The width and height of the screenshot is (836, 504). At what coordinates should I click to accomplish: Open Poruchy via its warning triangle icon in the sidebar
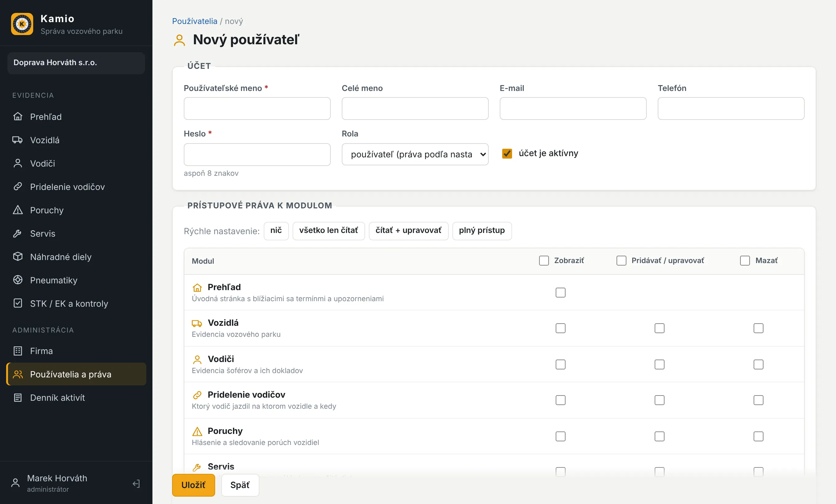[18, 210]
